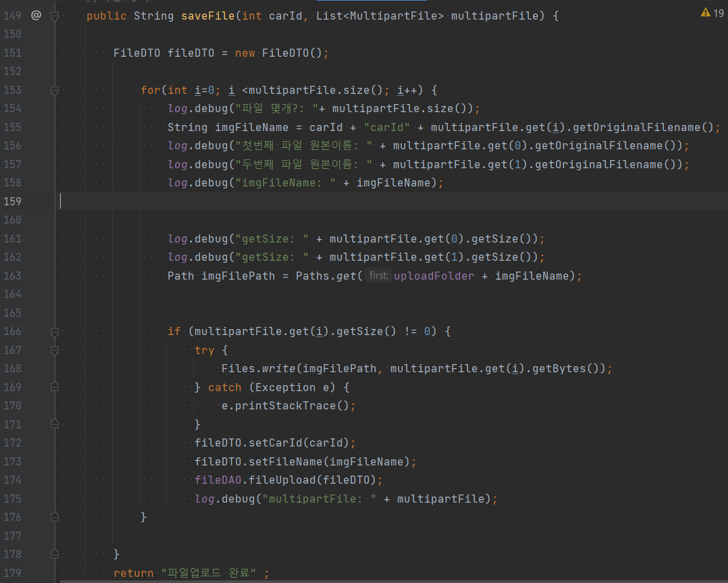
Task: Click the 'for' keyword on line 153
Action: click(x=151, y=90)
